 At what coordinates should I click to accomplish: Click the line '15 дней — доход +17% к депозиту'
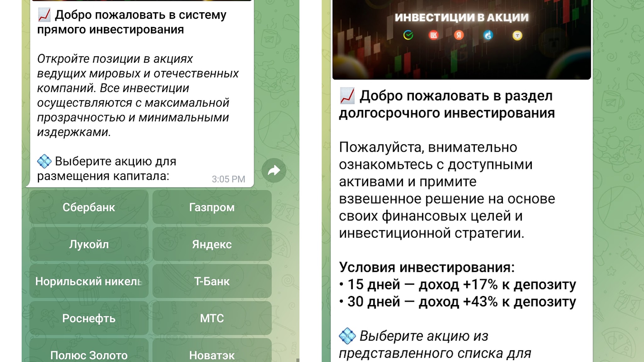[x=458, y=285]
